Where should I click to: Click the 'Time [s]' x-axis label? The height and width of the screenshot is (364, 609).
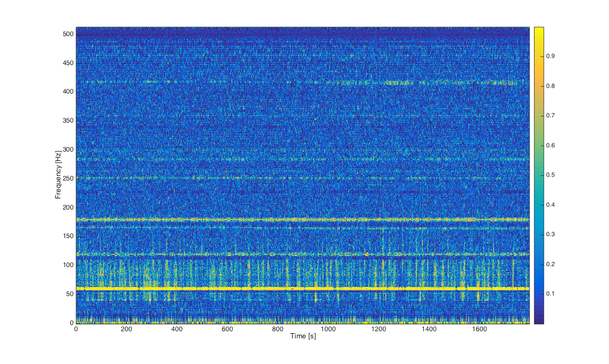[303, 336]
